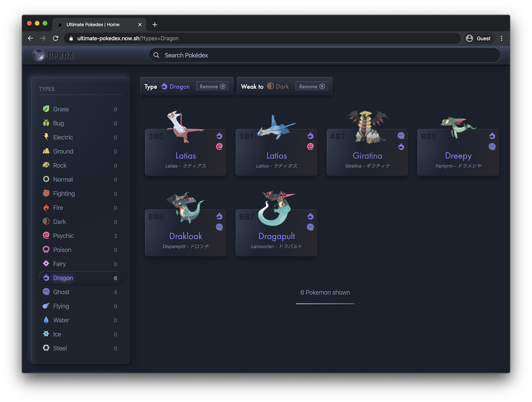Toggle the Water type filter label
This screenshot has width=532, height=402.
[x=61, y=320]
